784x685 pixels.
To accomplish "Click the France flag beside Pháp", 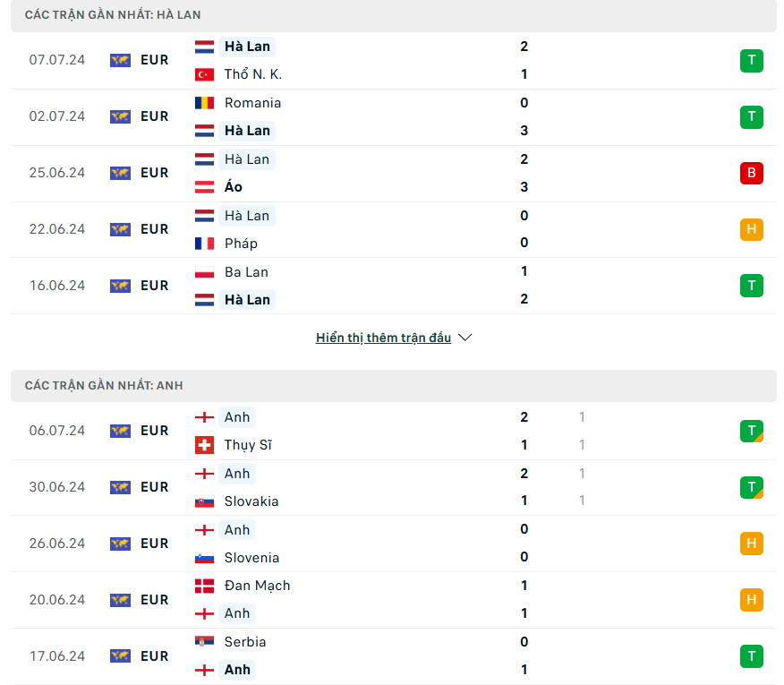I will coord(204,244).
